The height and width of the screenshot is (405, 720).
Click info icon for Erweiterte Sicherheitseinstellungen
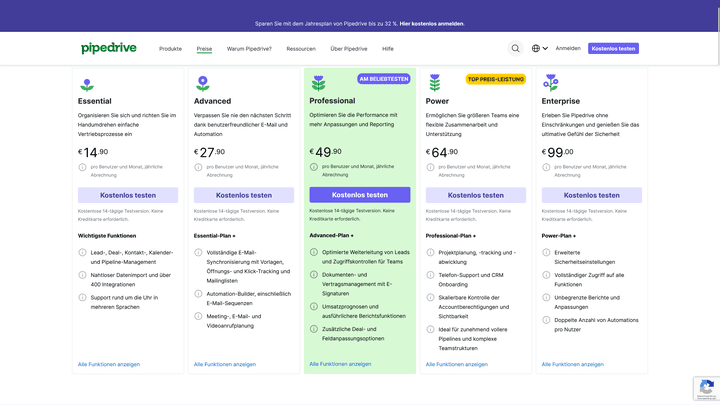[546, 253]
